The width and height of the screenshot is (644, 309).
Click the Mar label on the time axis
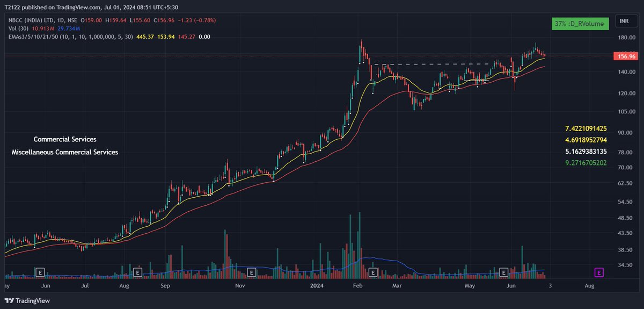point(397,286)
